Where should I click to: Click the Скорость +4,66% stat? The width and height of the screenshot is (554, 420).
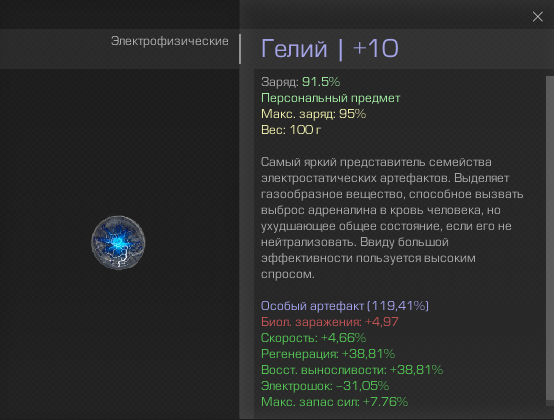[x=313, y=338]
